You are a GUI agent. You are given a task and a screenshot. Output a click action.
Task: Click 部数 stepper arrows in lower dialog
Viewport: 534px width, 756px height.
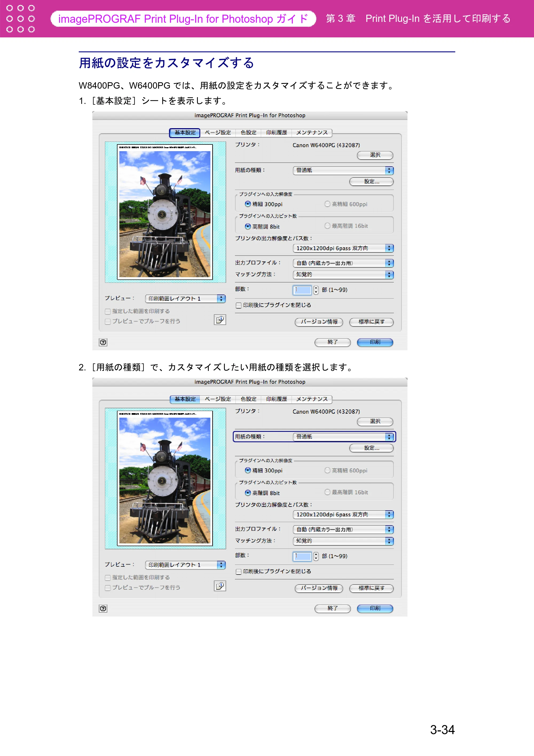point(316,557)
